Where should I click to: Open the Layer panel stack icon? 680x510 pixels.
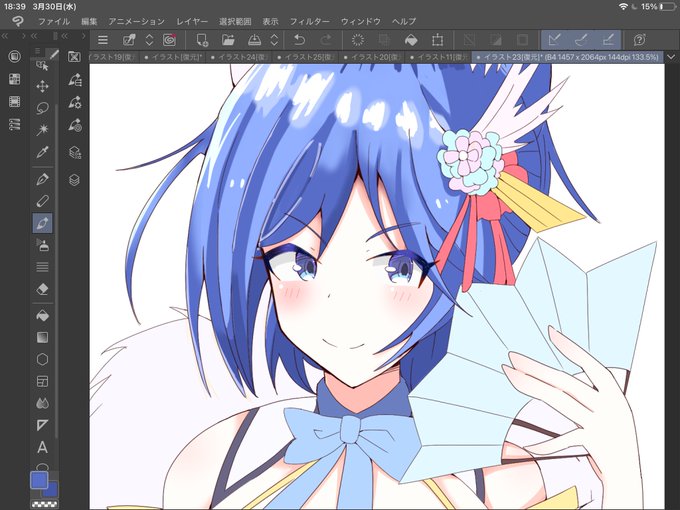tap(74, 180)
